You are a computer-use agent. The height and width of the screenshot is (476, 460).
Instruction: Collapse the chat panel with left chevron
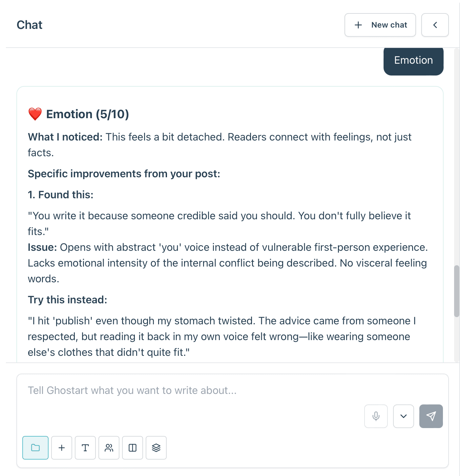(x=435, y=25)
